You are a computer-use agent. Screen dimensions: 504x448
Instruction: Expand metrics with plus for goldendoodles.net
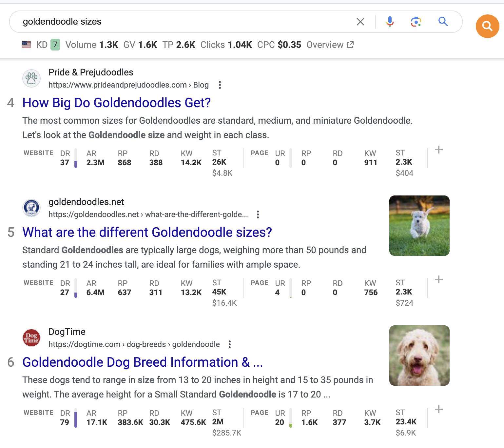439,280
